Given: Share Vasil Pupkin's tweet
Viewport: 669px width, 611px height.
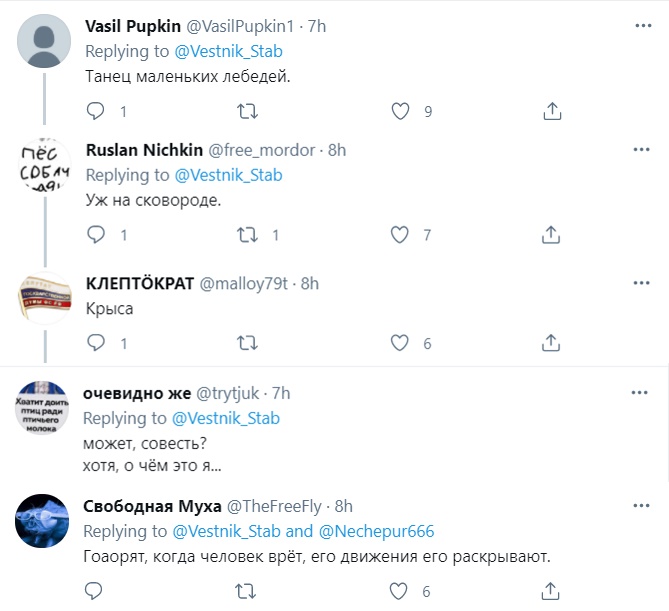Looking at the screenshot, I should coord(551,111).
